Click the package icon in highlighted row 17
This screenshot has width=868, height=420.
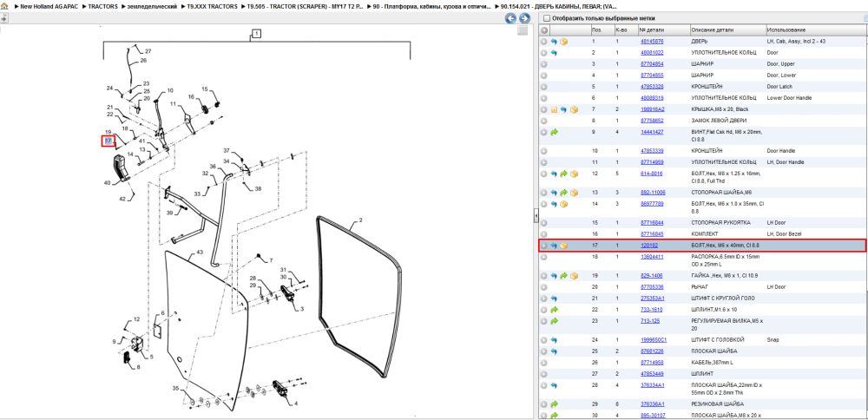[563, 245]
